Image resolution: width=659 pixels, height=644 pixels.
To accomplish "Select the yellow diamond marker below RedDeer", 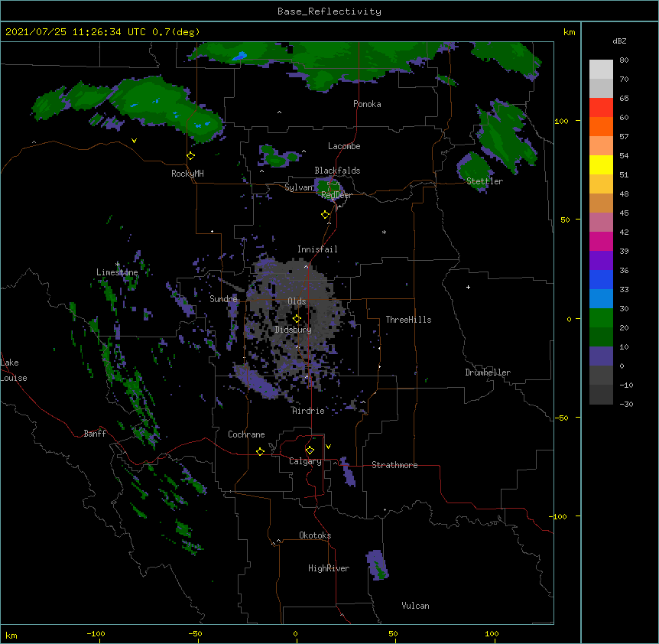I will point(326,215).
